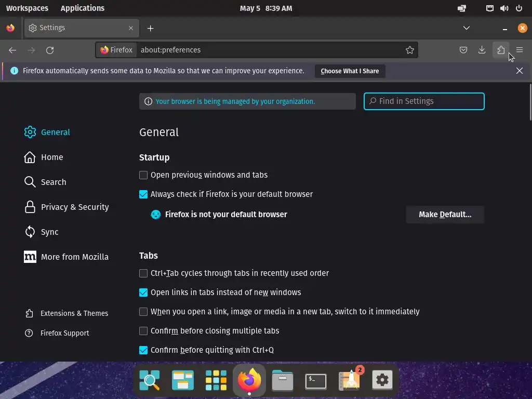Viewport: 532px width, 399px height.
Task: Click the settings page vertical scrollbar
Action: (530, 102)
